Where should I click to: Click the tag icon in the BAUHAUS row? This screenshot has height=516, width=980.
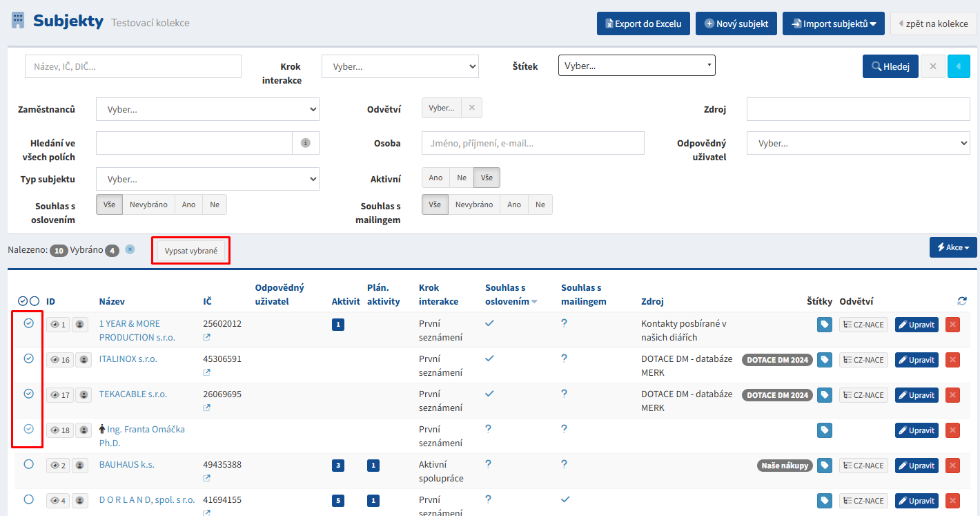coord(824,466)
